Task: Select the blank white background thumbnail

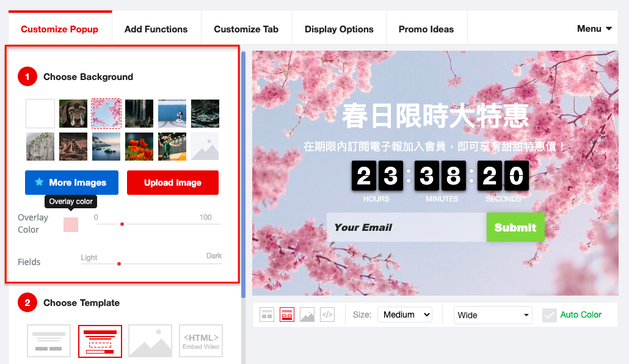Action: click(40, 114)
